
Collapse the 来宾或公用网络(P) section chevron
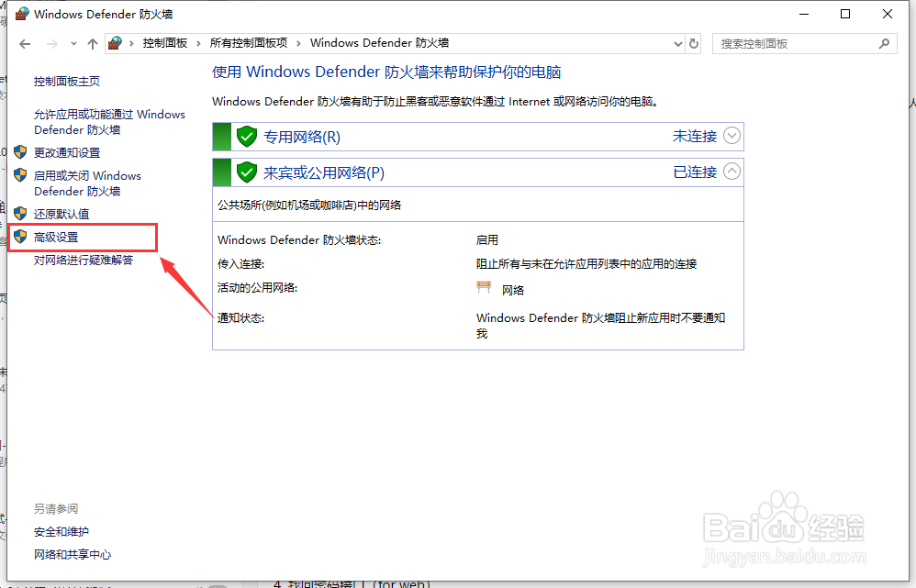(x=732, y=172)
